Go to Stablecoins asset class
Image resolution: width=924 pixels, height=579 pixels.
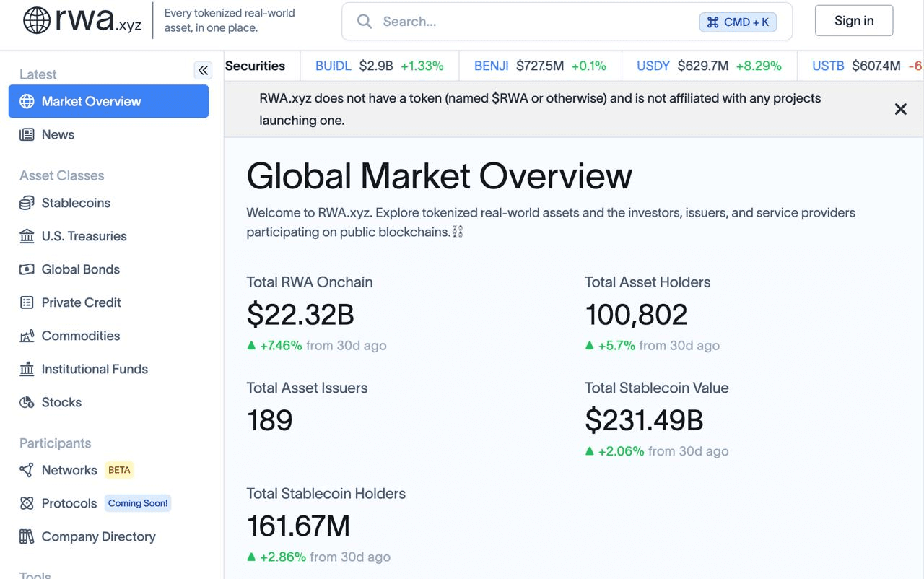click(76, 203)
